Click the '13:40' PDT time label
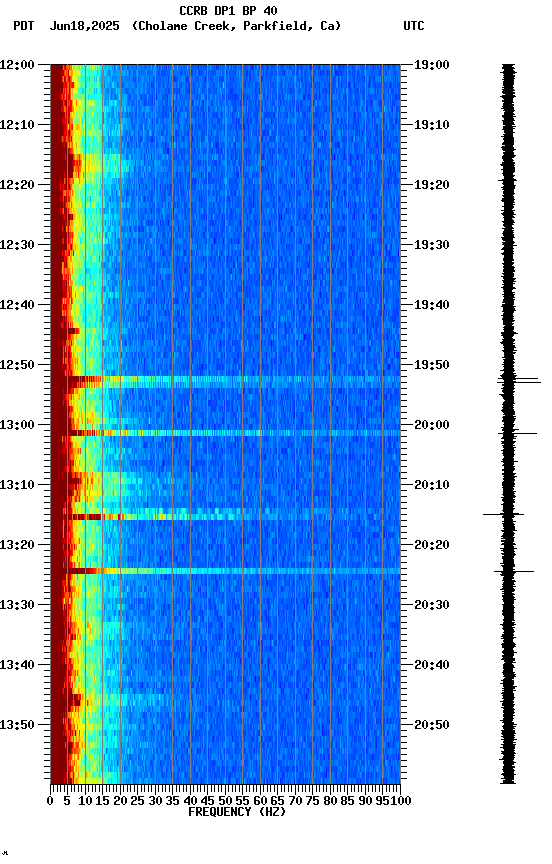Screen dimensions: 552x864 [x=17, y=666]
